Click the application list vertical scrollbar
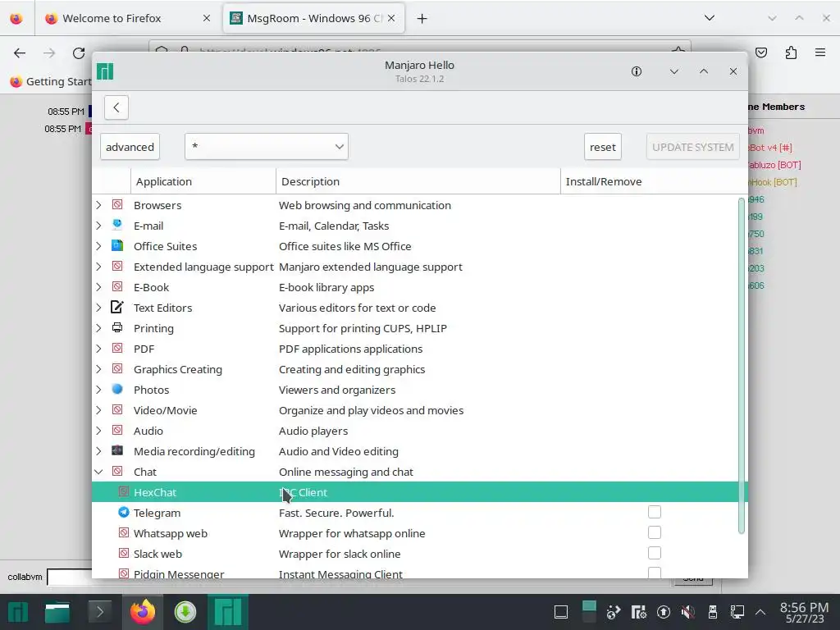 point(742,366)
